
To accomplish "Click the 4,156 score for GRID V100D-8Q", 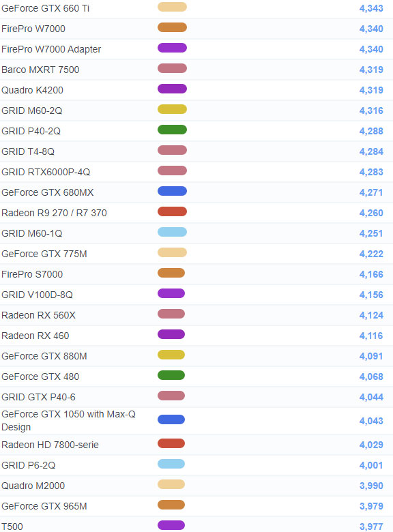I will point(371,295).
